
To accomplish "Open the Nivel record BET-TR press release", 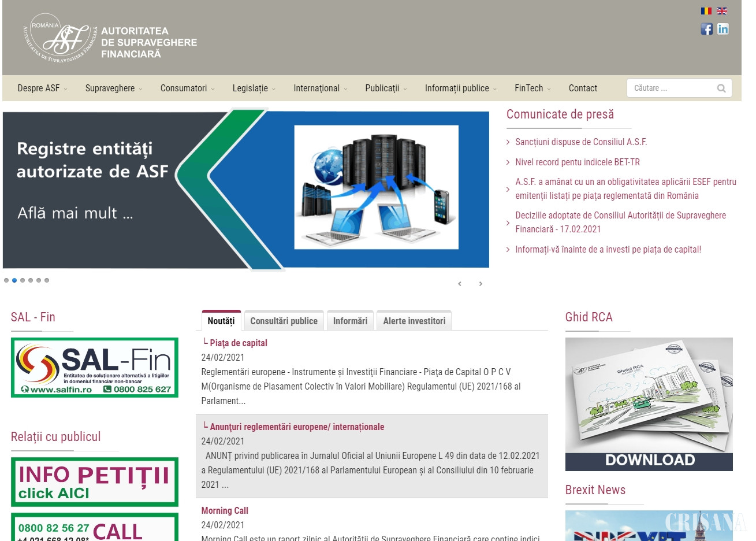I will [578, 162].
